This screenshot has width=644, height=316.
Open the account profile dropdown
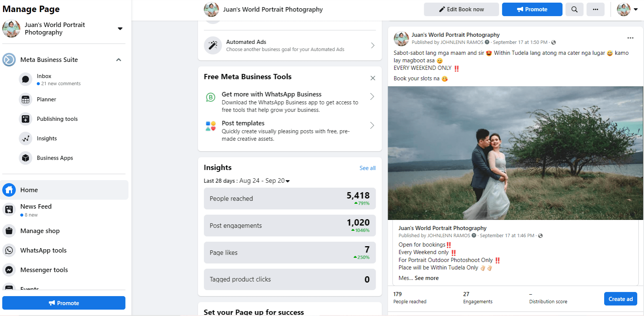click(635, 9)
